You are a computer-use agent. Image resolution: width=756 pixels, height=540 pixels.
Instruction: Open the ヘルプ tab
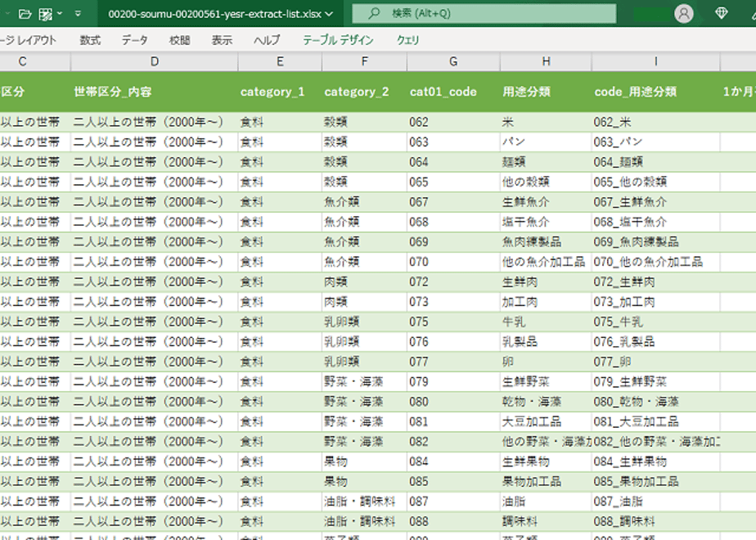coord(267,40)
